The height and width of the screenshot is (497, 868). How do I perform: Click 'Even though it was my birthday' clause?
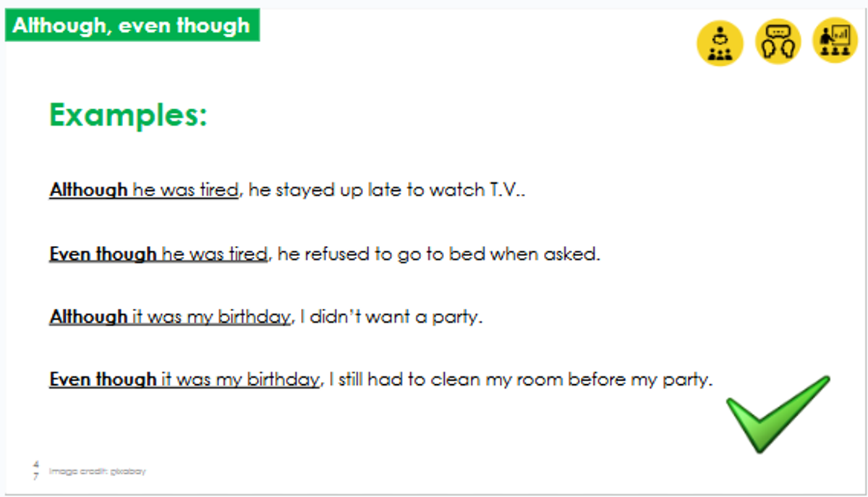click(x=184, y=379)
